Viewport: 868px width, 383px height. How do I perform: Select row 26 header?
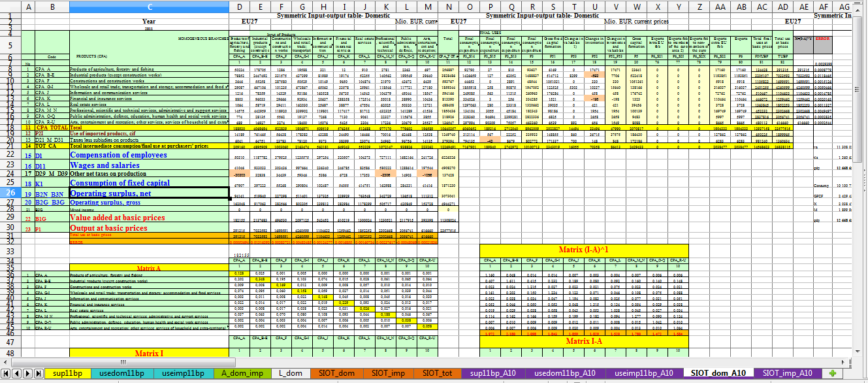coord(10,193)
